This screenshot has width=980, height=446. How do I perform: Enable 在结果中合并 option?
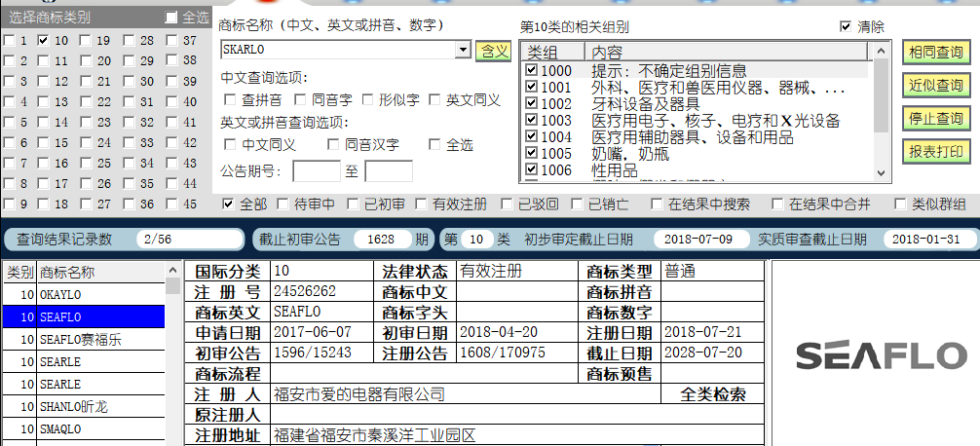click(776, 204)
